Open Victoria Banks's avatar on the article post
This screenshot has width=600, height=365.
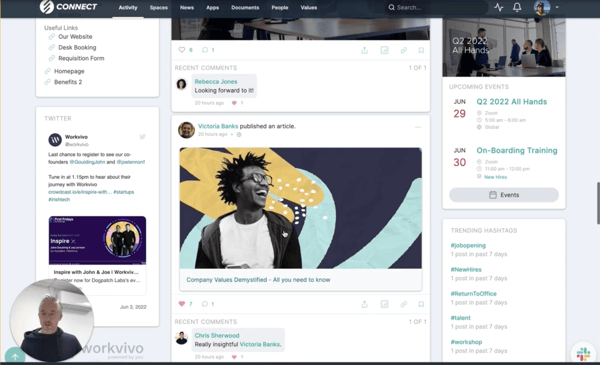tap(186, 130)
